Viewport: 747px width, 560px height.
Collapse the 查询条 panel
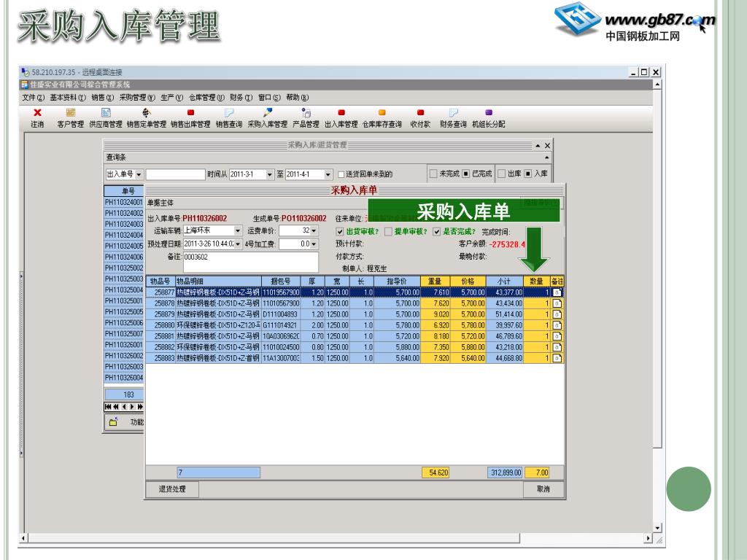tap(546, 157)
